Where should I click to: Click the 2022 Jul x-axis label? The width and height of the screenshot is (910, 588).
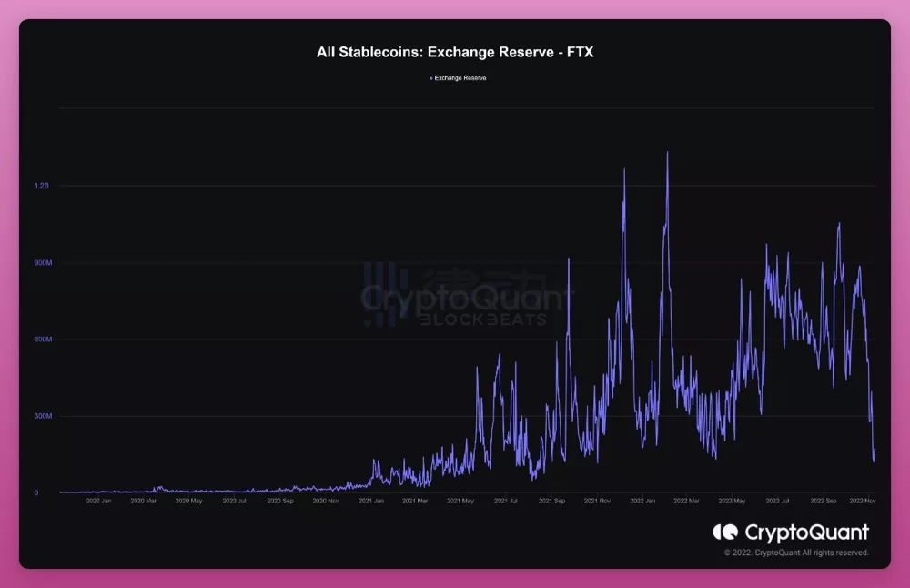[777, 501]
